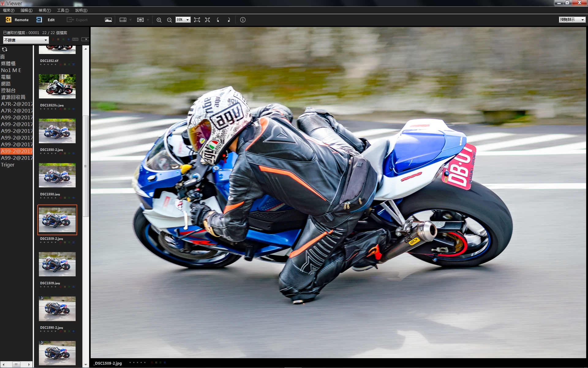
Task: Toggle the green label filter
Action: pos(63,39)
